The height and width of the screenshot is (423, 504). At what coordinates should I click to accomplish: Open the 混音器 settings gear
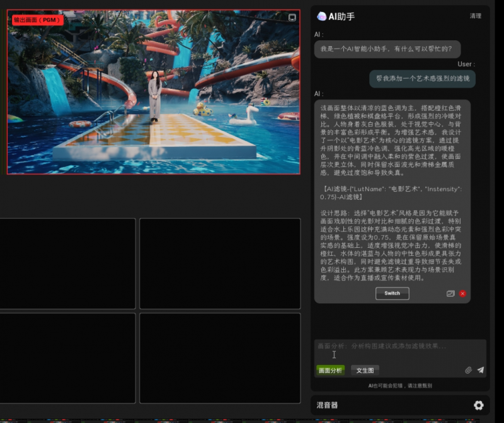coord(478,405)
